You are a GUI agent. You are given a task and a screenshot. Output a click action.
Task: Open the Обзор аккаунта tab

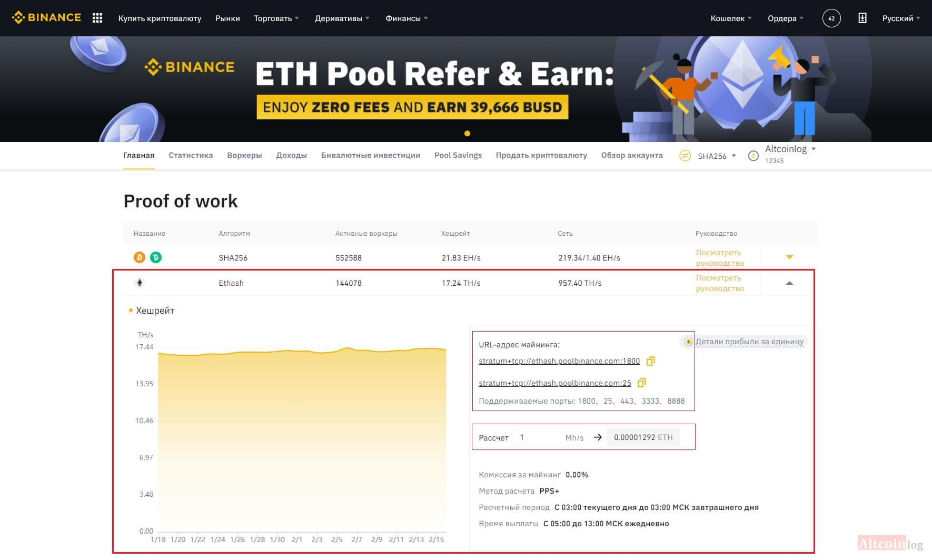pyautogui.click(x=632, y=155)
